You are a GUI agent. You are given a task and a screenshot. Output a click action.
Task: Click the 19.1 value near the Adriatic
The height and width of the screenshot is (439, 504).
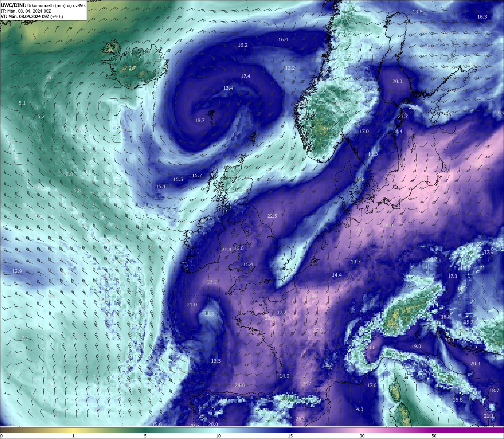point(449,339)
